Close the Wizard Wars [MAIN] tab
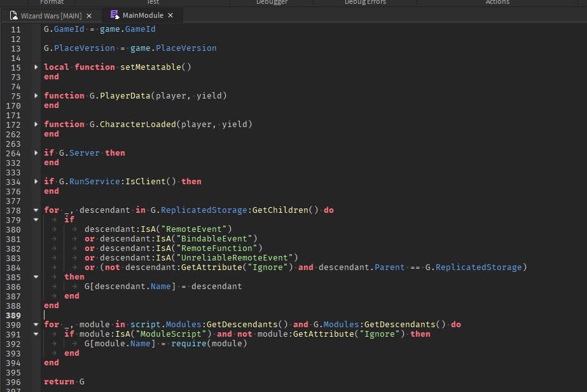587x392 pixels. click(88, 15)
